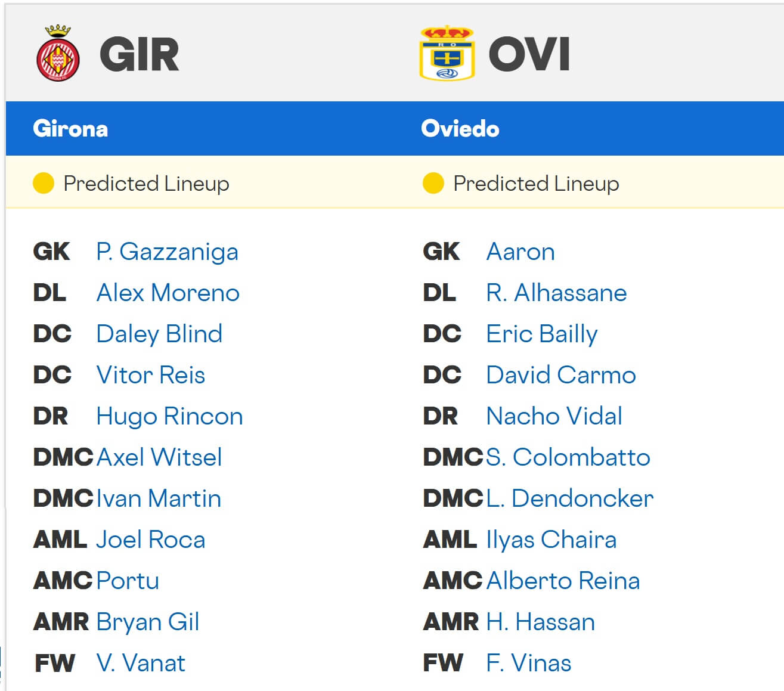Click the Girona team header
Viewport: 784px width, 691px height.
70,129
